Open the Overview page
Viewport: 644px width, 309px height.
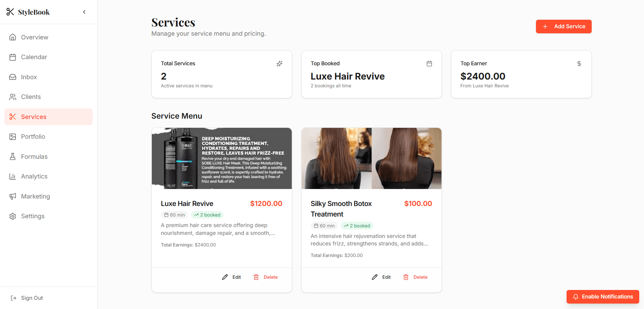pyautogui.click(x=34, y=37)
